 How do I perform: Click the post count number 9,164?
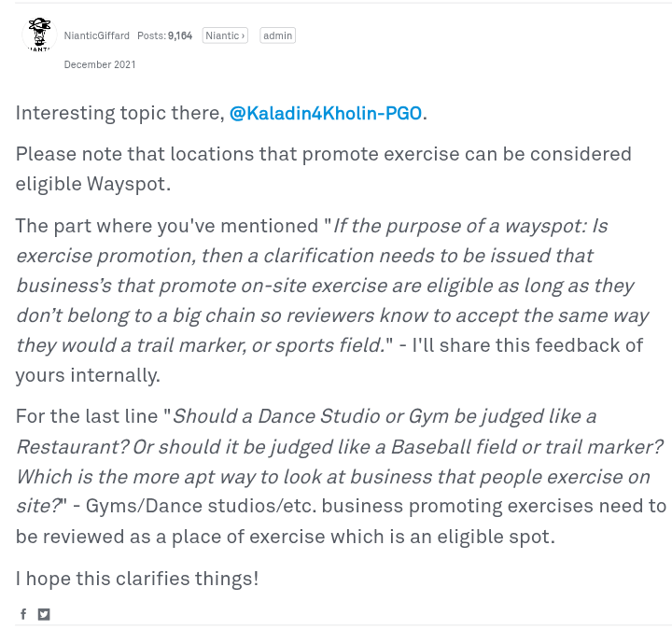click(180, 35)
